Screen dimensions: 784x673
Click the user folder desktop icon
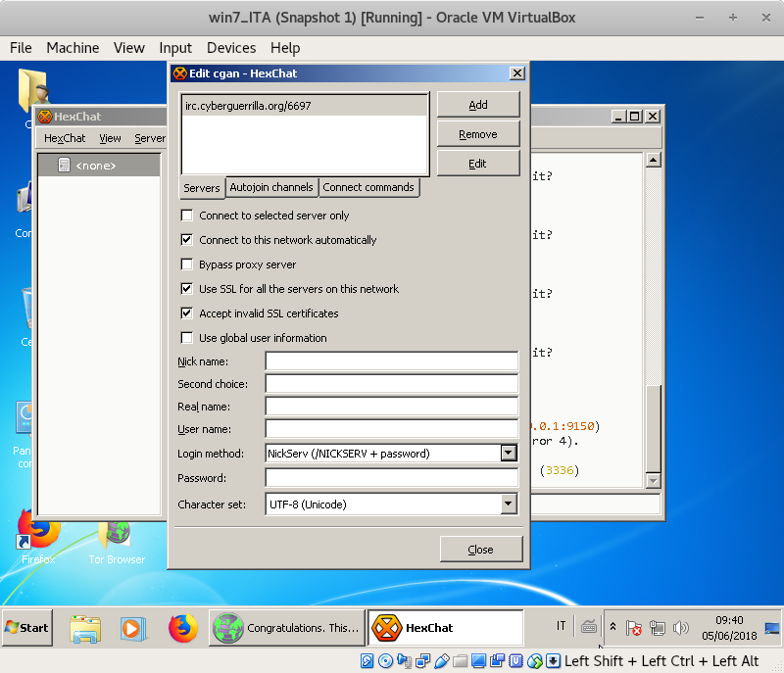[33, 90]
